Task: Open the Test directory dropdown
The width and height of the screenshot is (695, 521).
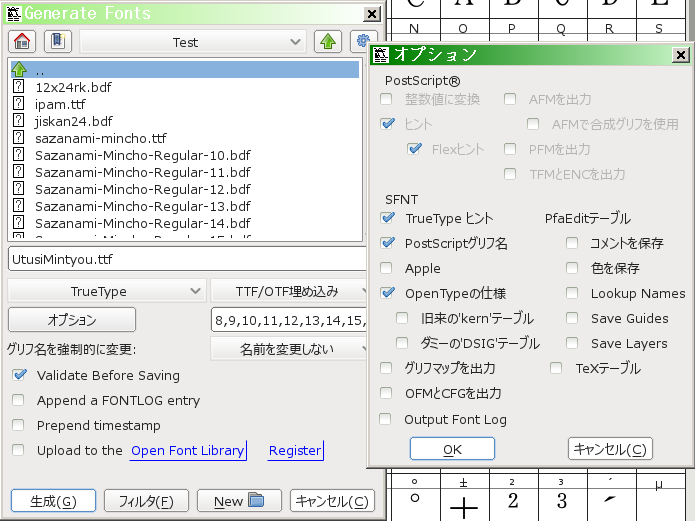Action: (x=193, y=42)
